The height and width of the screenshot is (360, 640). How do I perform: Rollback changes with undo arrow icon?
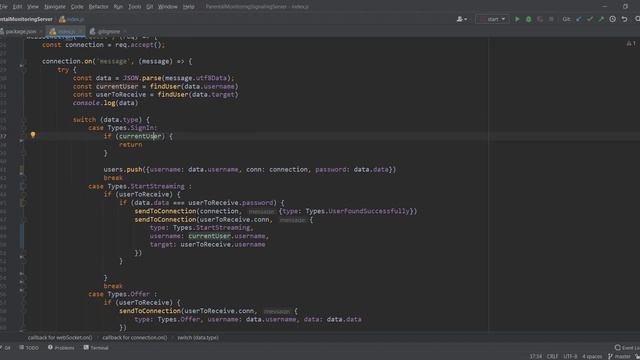[x=624, y=19]
